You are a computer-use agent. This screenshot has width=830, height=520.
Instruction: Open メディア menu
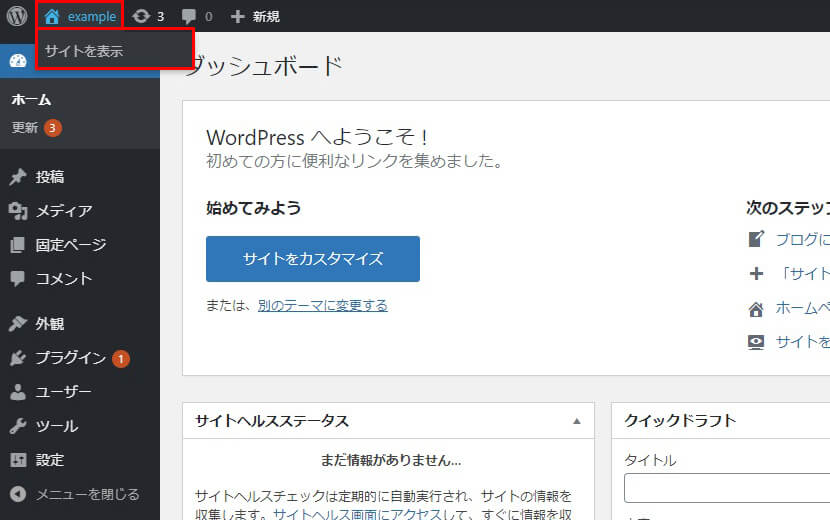click(64, 211)
